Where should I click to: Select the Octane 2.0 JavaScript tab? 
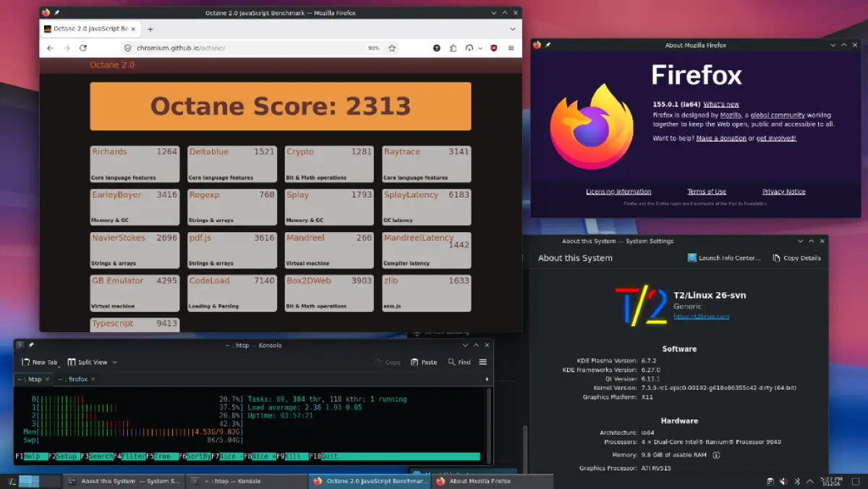click(89, 29)
